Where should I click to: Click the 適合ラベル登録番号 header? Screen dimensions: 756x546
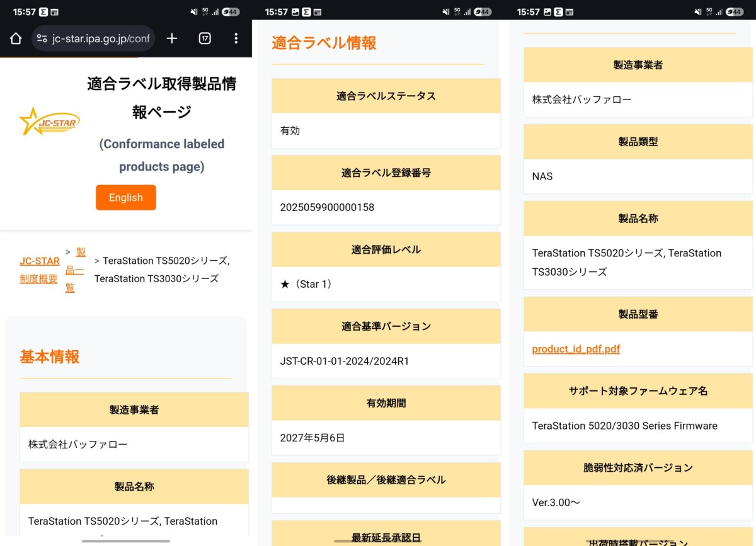click(386, 173)
